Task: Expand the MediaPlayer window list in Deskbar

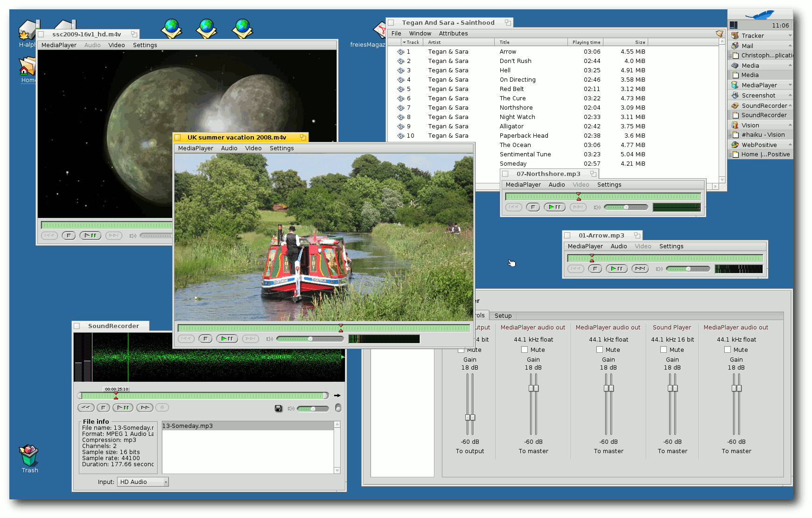Action: pyautogui.click(x=790, y=85)
